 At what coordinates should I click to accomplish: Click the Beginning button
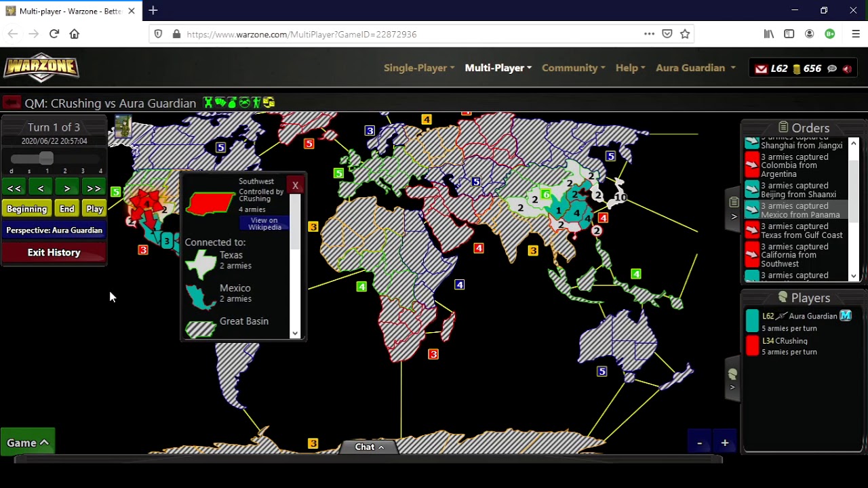pyautogui.click(x=27, y=209)
